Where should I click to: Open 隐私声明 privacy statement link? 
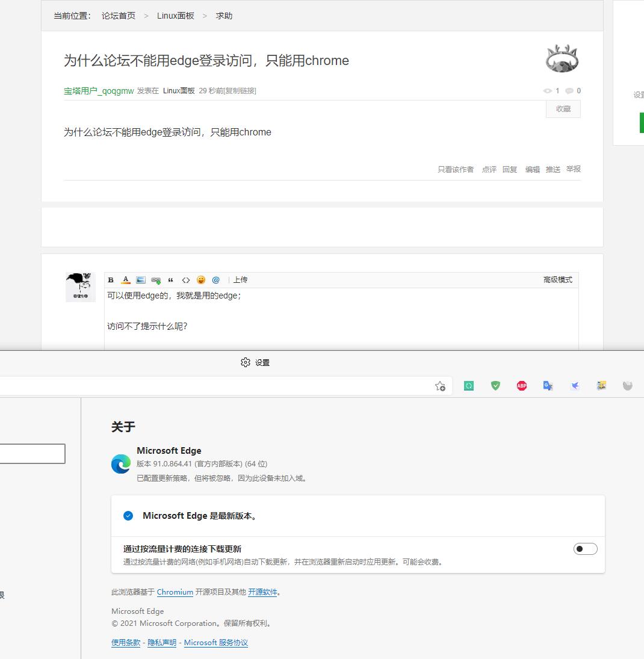pyautogui.click(x=162, y=643)
